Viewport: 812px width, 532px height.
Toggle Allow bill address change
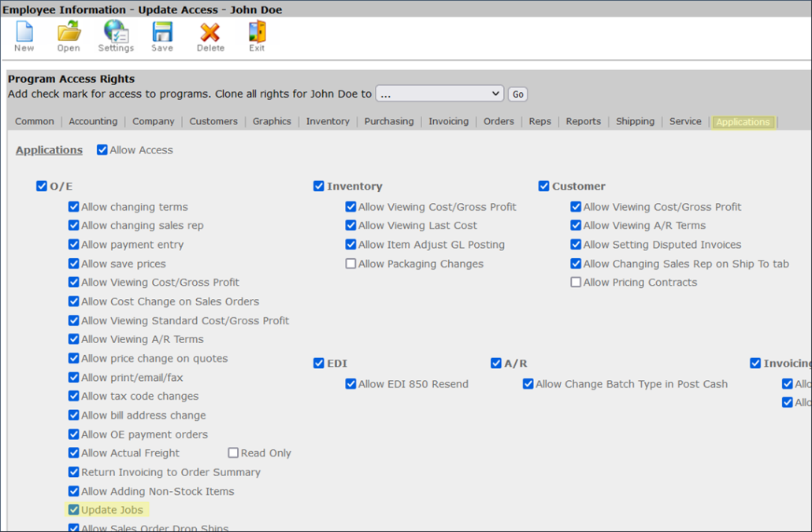(73, 415)
